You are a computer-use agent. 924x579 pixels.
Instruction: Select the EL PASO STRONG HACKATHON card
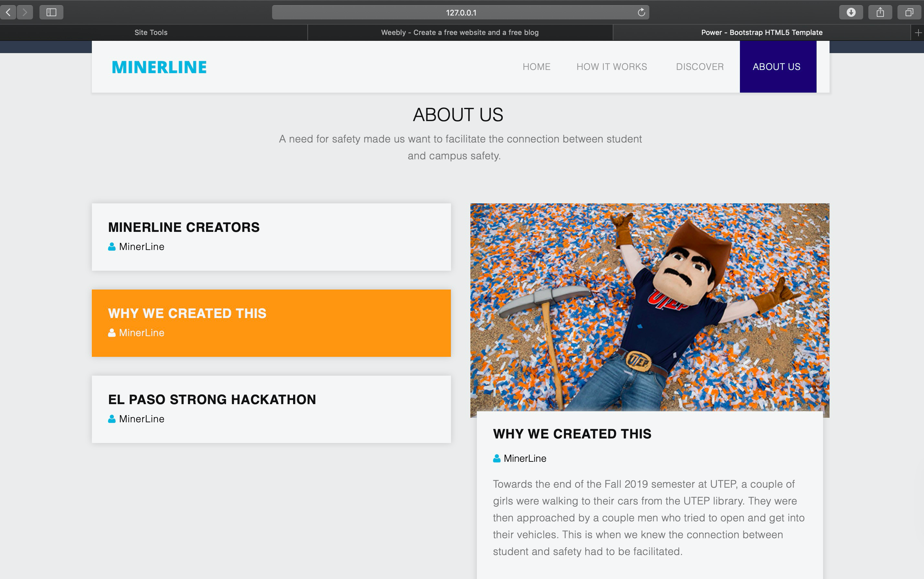coord(271,409)
